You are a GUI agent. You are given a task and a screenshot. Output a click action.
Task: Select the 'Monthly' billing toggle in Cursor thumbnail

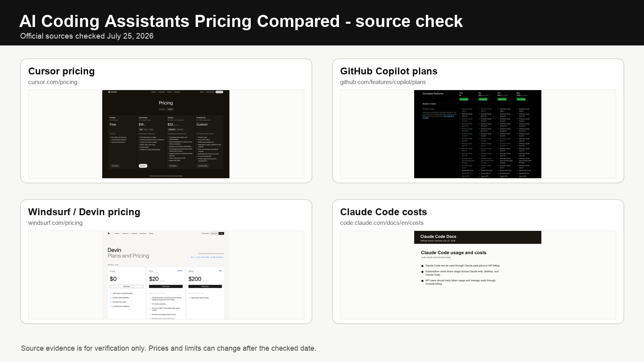(162, 109)
